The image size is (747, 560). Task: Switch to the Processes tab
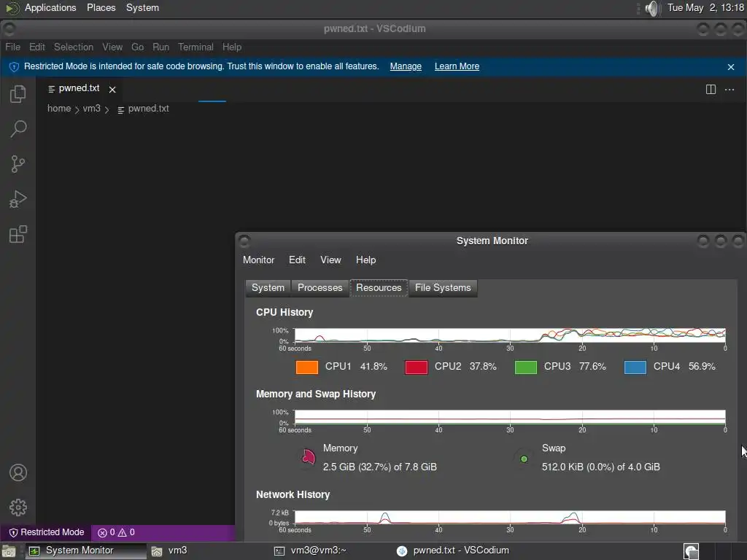point(320,288)
